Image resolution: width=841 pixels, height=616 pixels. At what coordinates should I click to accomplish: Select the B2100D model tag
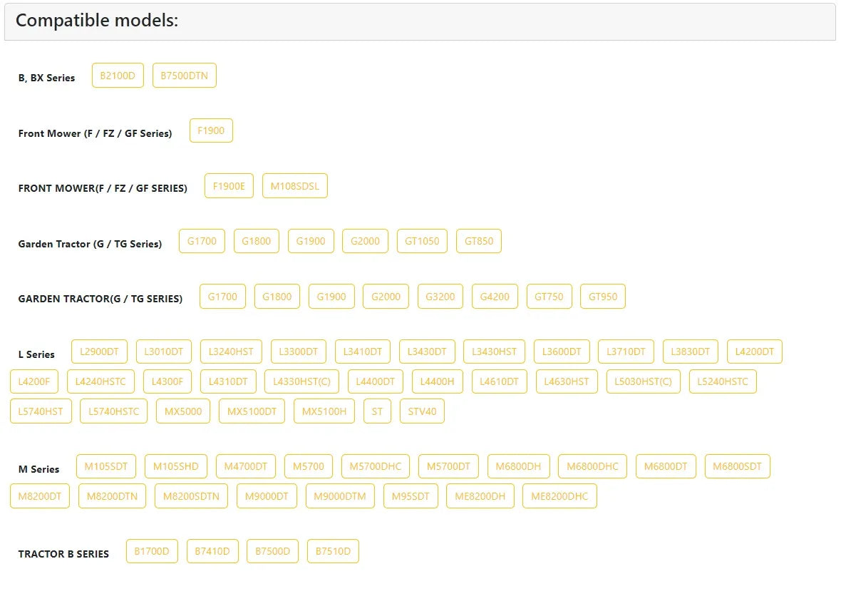click(x=118, y=76)
